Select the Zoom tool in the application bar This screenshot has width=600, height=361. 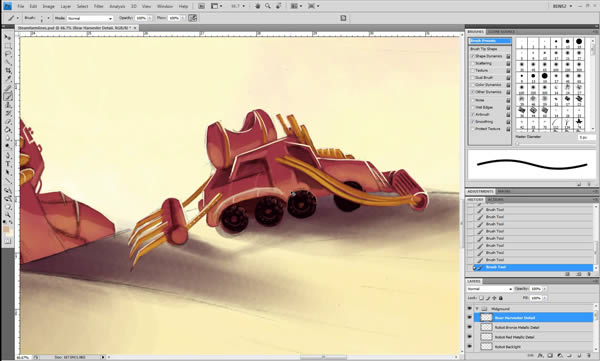pyautogui.click(x=268, y=6)
